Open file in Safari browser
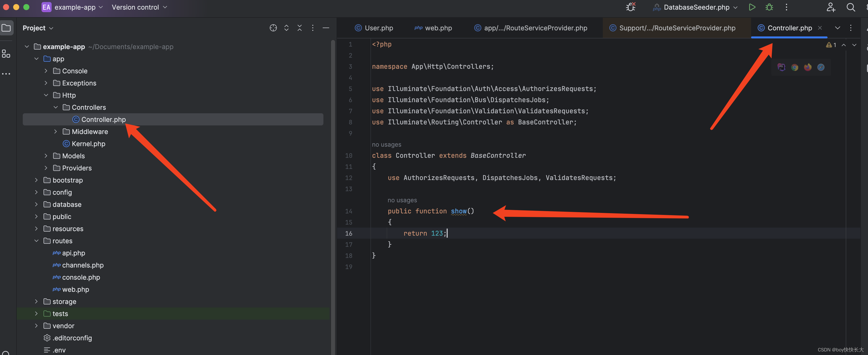 click(821, 67)
